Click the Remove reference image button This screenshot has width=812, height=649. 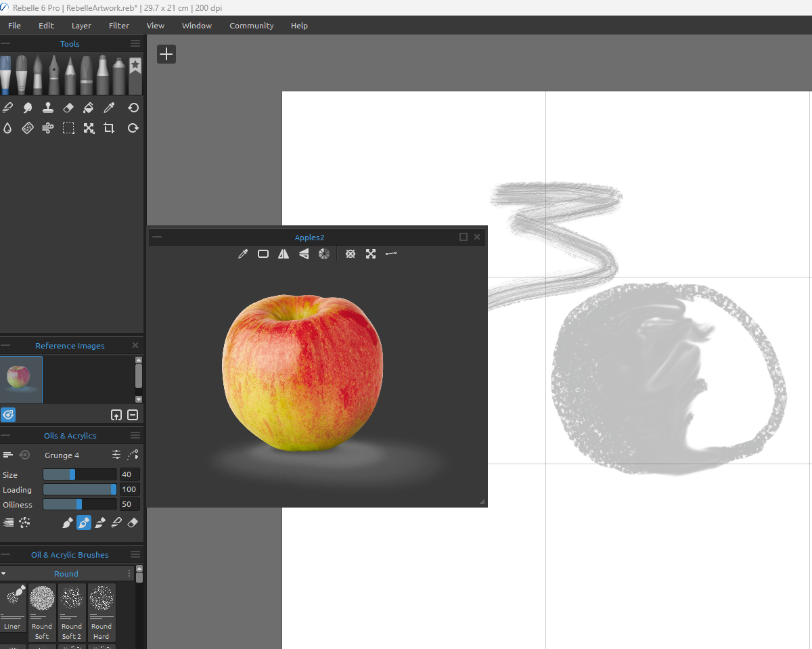click(133, 415)
